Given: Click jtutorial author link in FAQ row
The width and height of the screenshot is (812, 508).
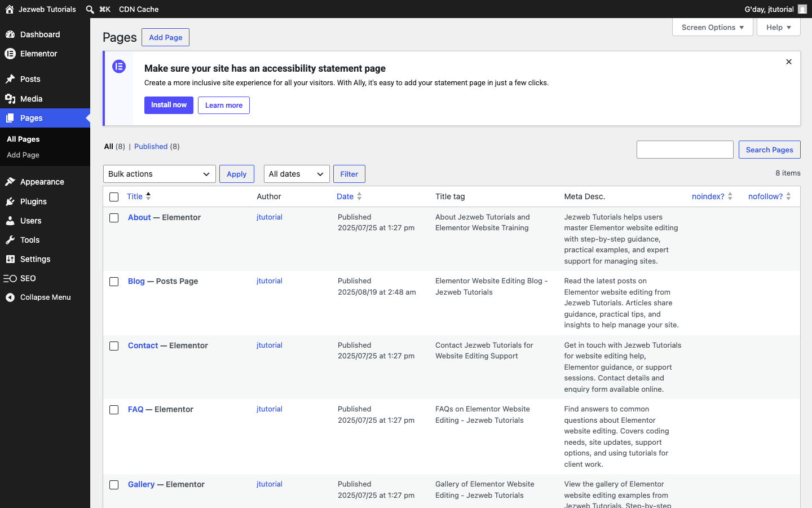Looking at the screenshot, I should [270, 409].
